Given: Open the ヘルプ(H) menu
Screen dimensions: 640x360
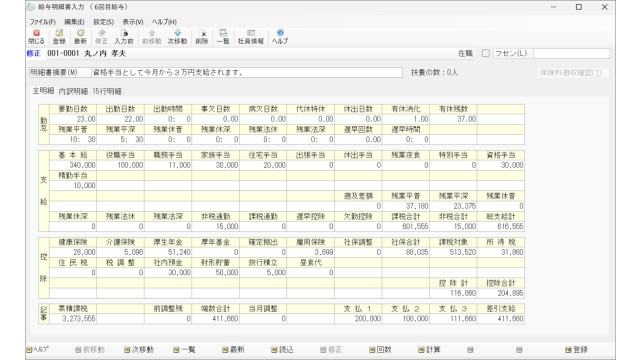Looking at the screenshot, I should pyautogui.click(x=164, y=22).
